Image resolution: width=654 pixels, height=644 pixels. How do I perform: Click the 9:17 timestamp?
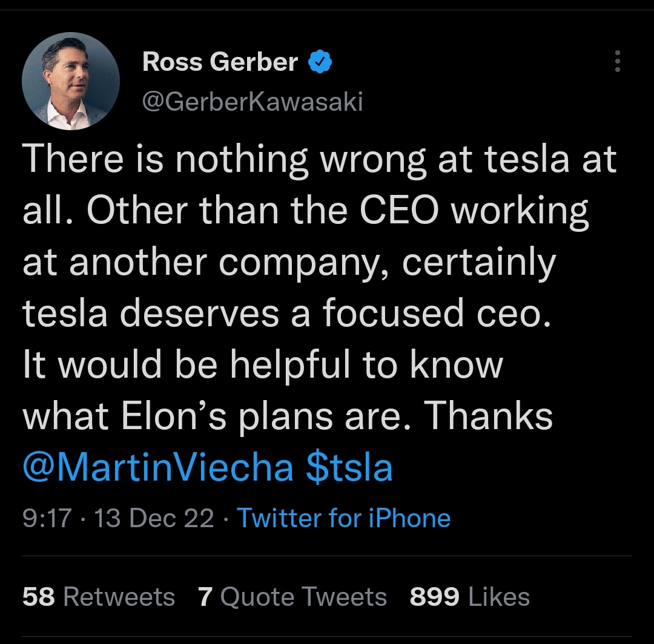point(47,519)
